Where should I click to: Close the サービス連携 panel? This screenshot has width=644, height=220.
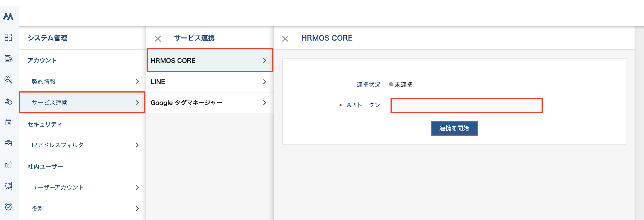pyautogui.click(x=158, y=39)
